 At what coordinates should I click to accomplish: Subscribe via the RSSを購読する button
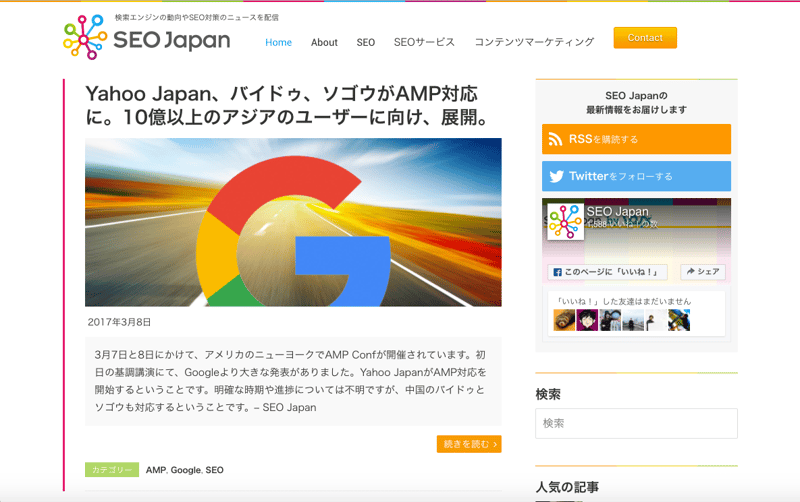(x=636, y=139)
